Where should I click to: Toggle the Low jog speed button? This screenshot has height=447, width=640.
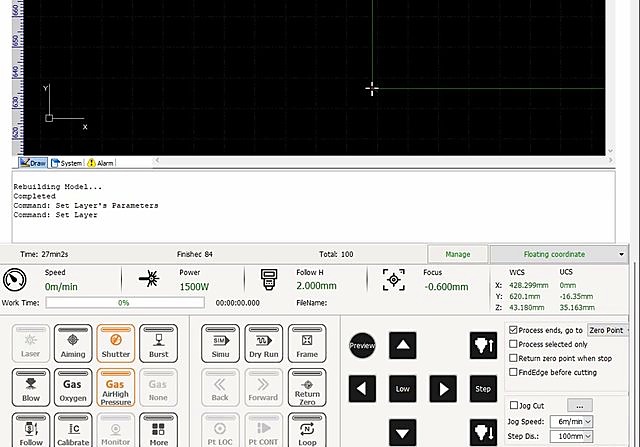click(402, 389)
